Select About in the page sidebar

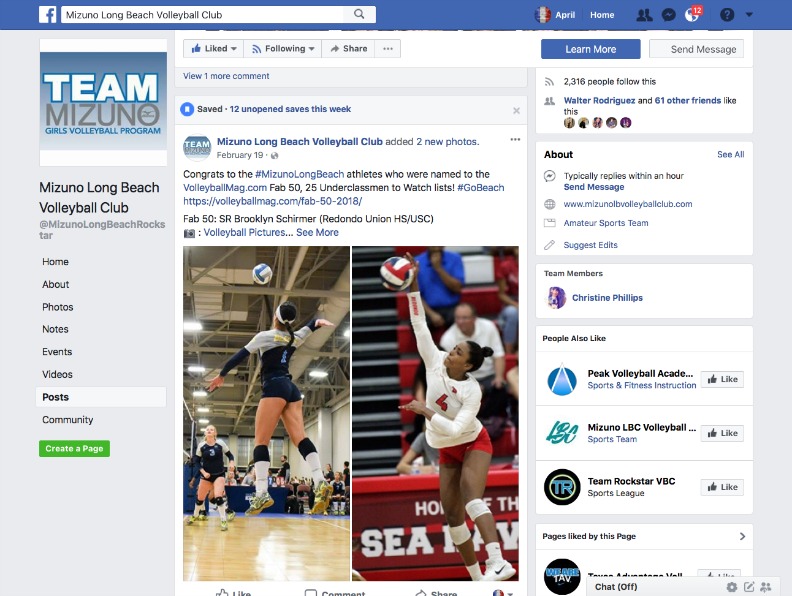pos(56,284)
